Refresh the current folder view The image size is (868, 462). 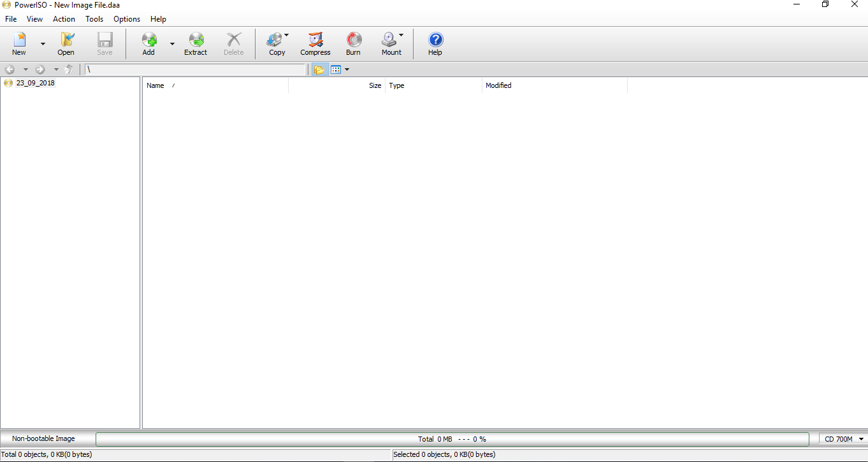[69, 69]
